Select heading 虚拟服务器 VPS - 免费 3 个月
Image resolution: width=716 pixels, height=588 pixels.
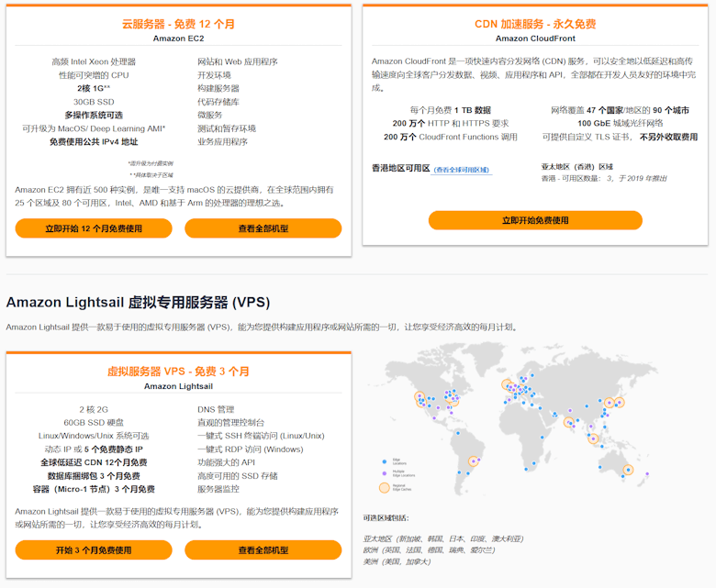[179, 372]
